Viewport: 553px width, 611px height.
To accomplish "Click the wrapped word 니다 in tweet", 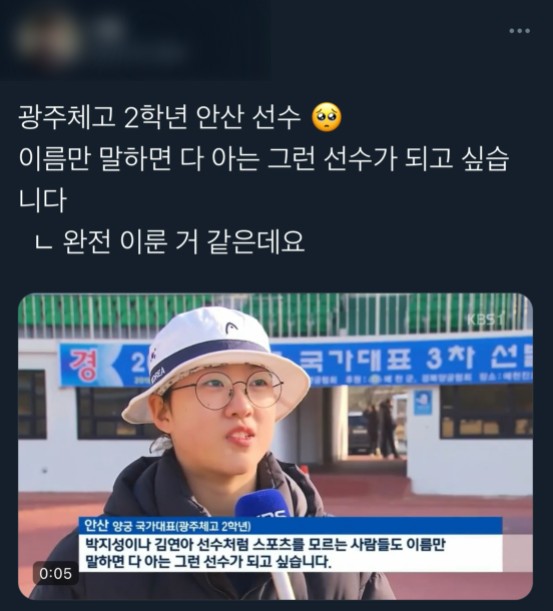I will pyautogui.click(x=42, y=200).
